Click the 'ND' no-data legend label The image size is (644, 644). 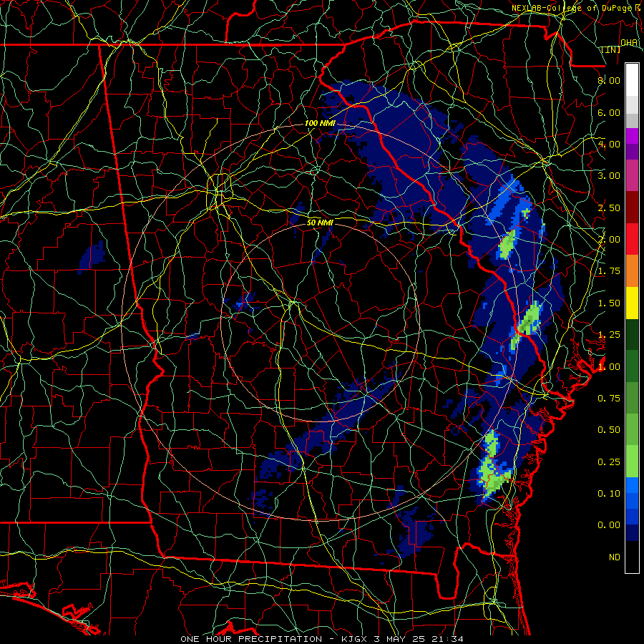[x=615, y=557]
